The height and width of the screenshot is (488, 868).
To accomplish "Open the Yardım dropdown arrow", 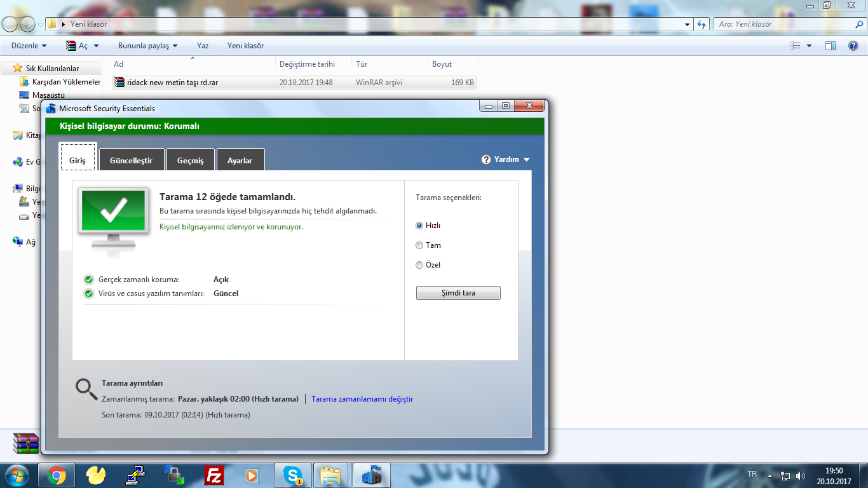I will click(x=526, y=160).
